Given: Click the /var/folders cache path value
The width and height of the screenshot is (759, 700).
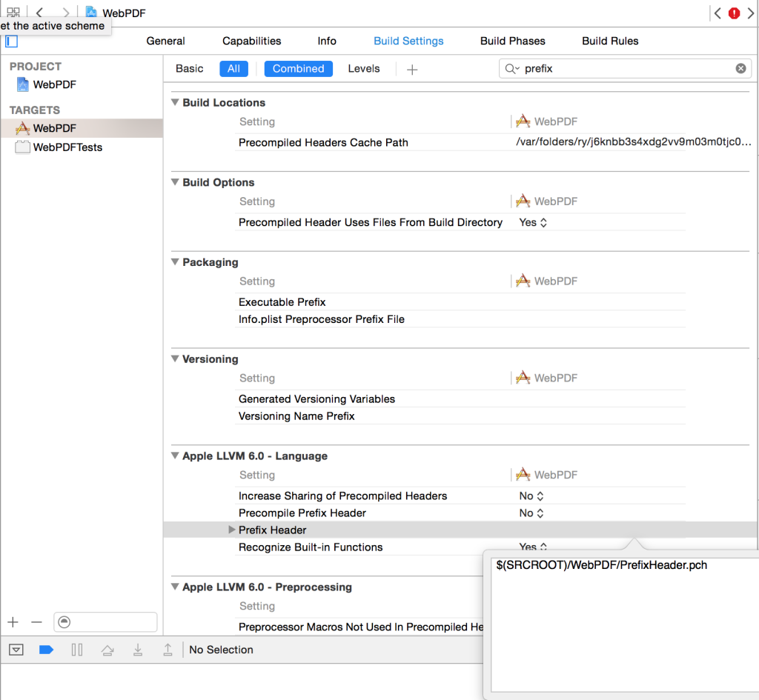Looking at the screenshot, I should coord(633,141).
